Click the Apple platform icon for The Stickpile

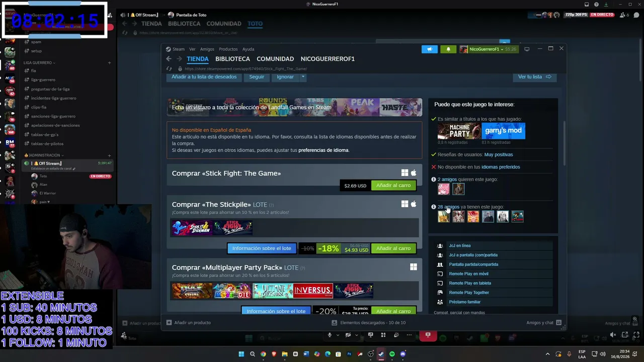pos(414,204)
